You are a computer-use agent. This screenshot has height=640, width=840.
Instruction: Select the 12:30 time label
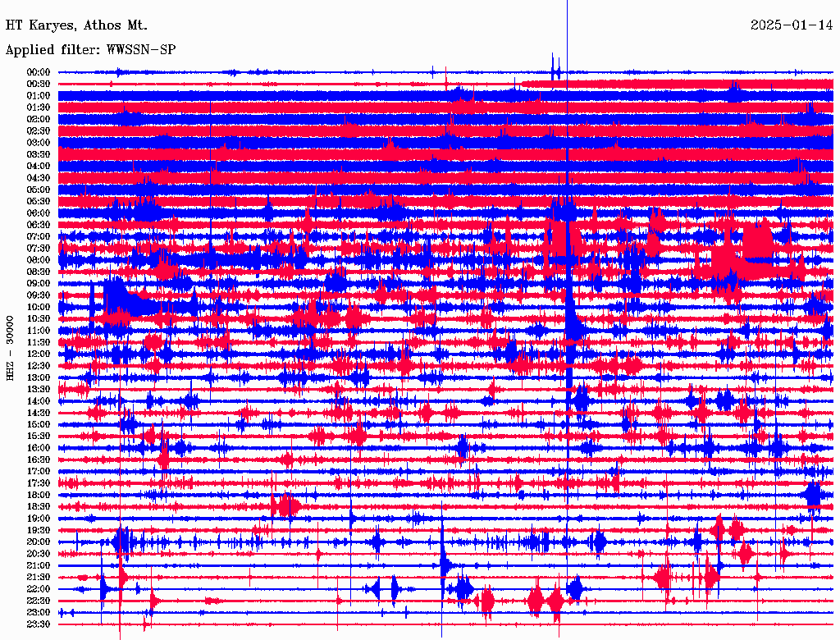[x=39, y=366]
